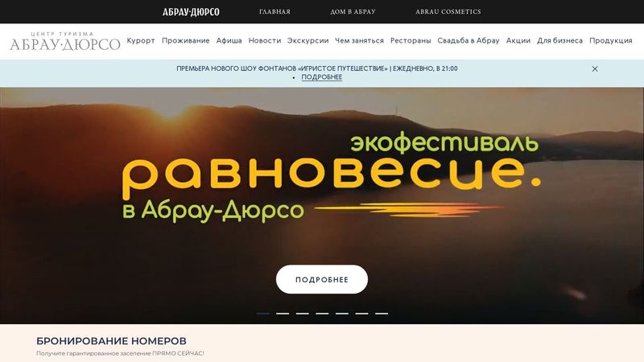Open the Главная link in top bar
The width and height of the screenshot is (644, 362).
click(x=275, y=12)
